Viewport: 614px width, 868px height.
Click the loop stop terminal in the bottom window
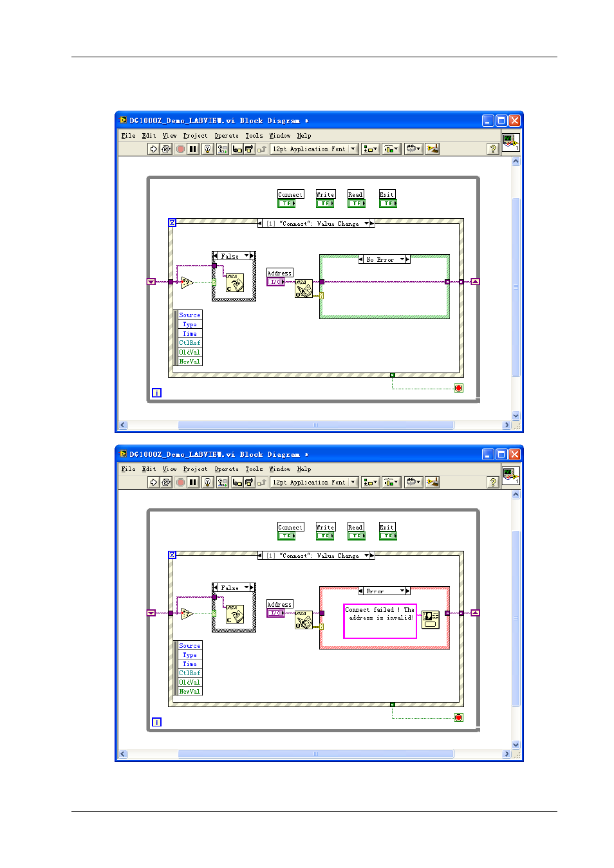[459, 717]
